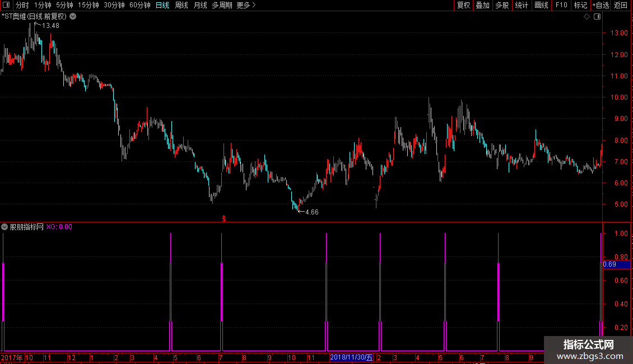Click the 复权 button
633x364 pixels.
coord(463,5)
